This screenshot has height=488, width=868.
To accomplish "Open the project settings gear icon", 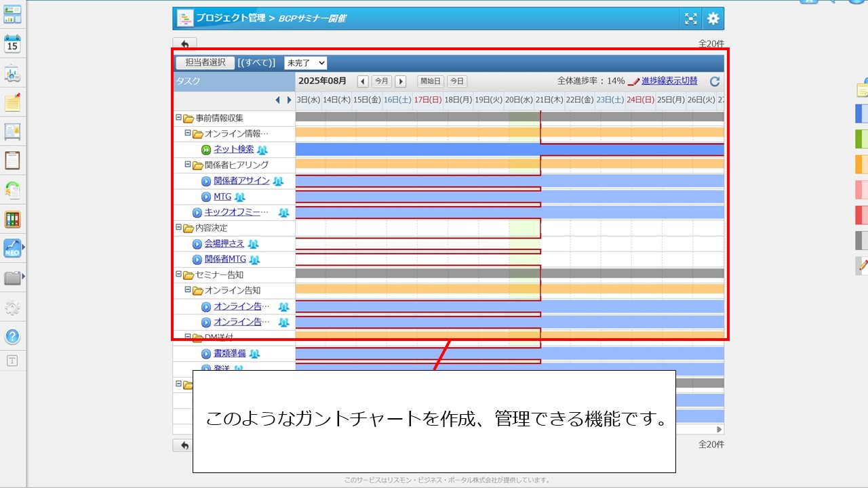I will [713, 19].
